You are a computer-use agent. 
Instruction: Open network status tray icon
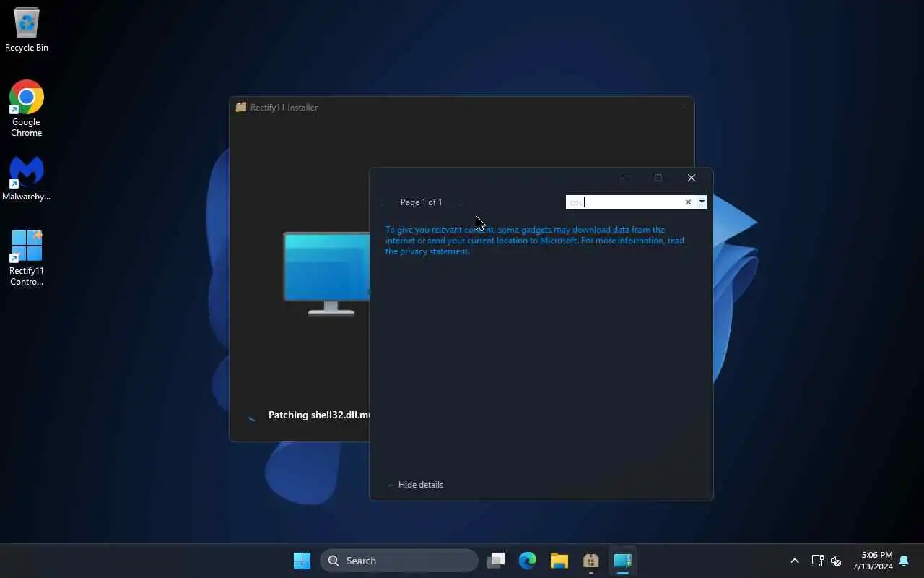click(x=818, y=561)
